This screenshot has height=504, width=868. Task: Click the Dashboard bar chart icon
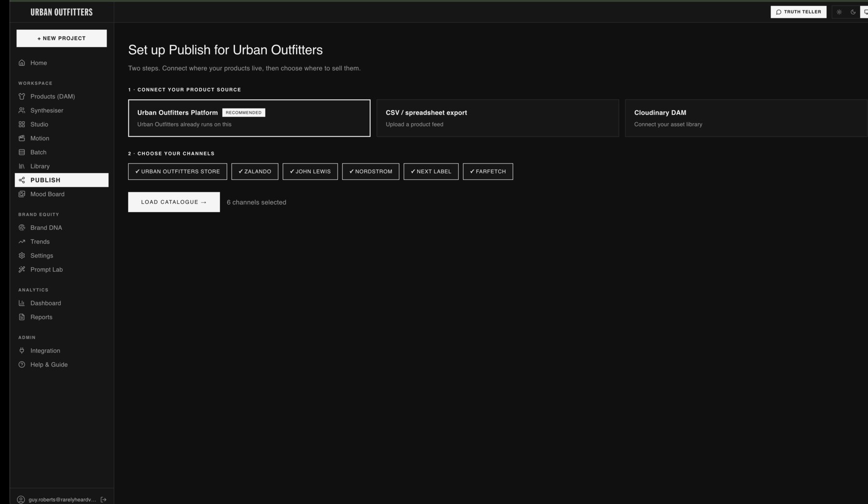click(22, 303)
